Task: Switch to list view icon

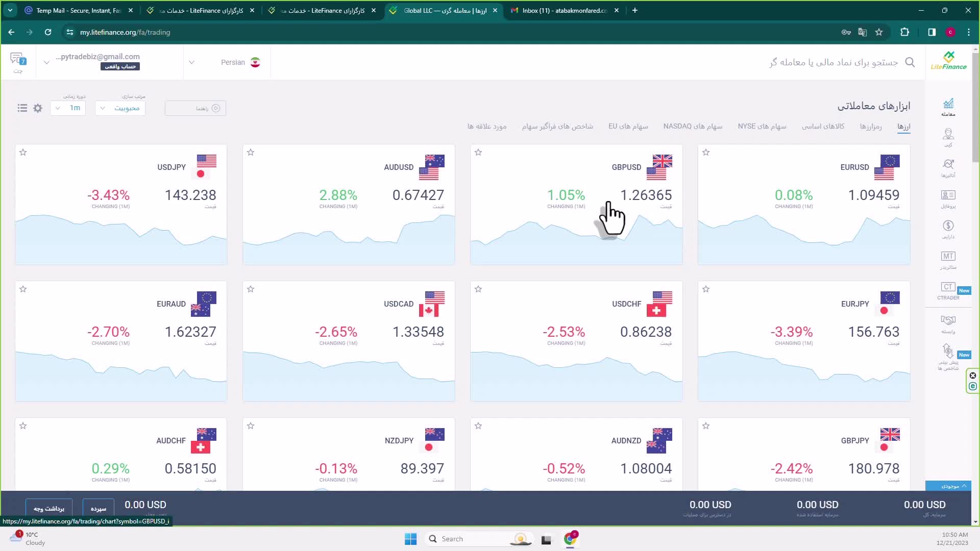Action: [x=22, y=108]
